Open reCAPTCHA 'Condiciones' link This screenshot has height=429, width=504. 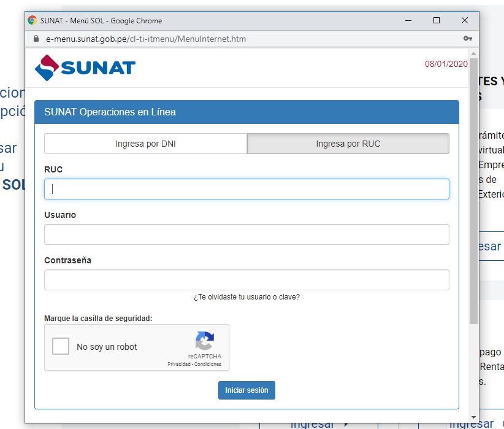(208, 364)
